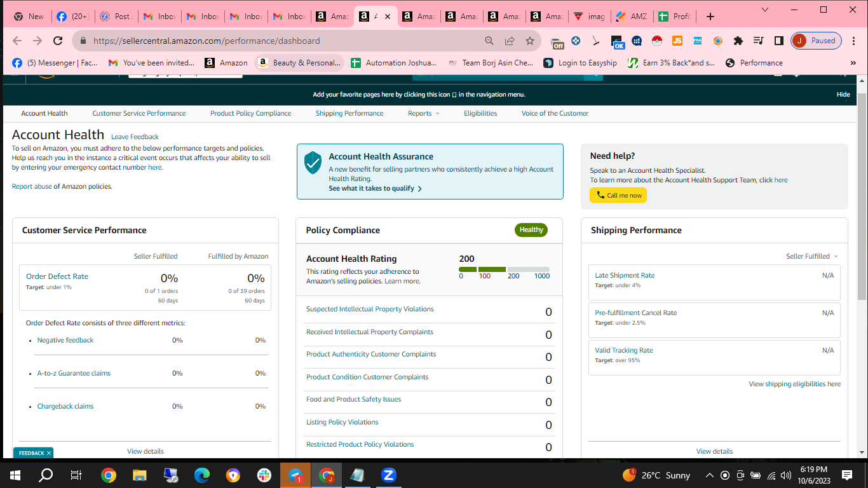The height and width of the screenshot is (488, 868).
Task: Open the Login to Easyship bookmark
Action: pos(580,63)
